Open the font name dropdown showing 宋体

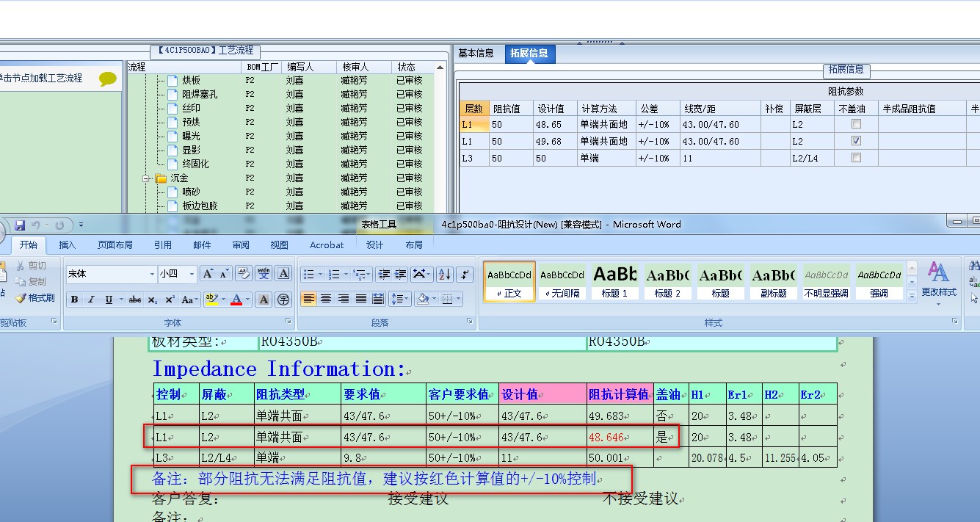[153, 274]
